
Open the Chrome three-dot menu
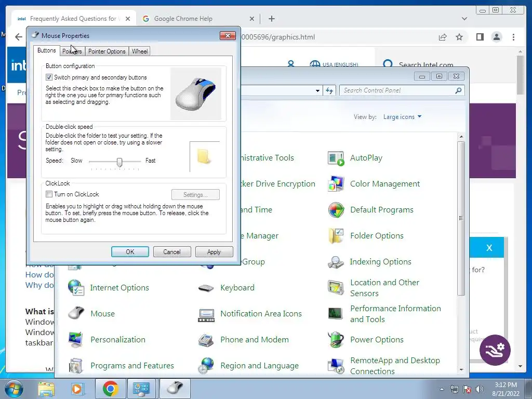coord(513,37)
